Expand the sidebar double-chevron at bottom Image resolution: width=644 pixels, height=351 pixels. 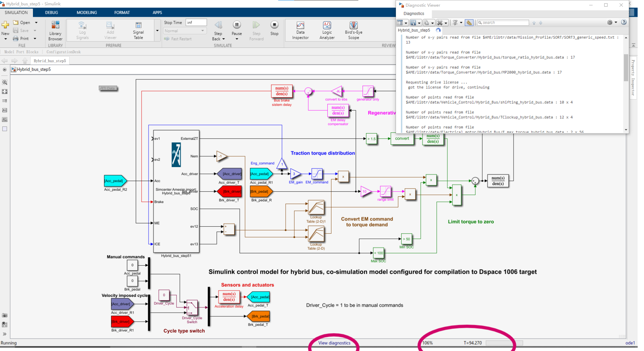click(x=4, y=334)
